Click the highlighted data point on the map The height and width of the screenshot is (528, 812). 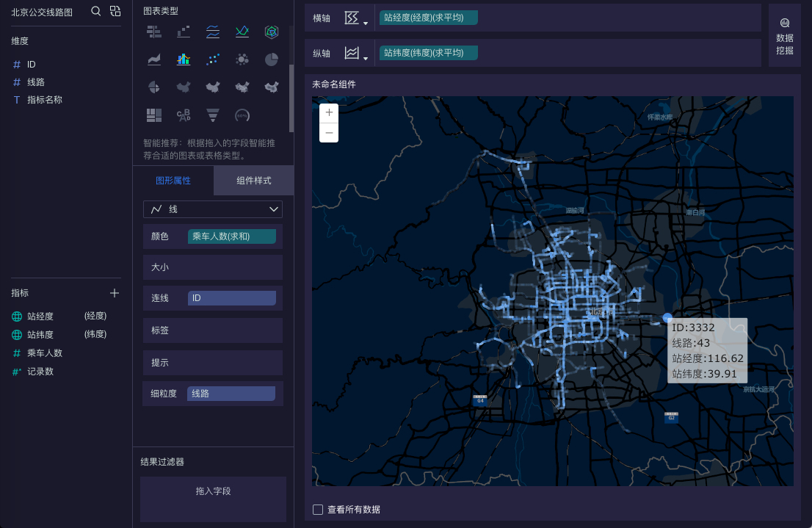667,317
